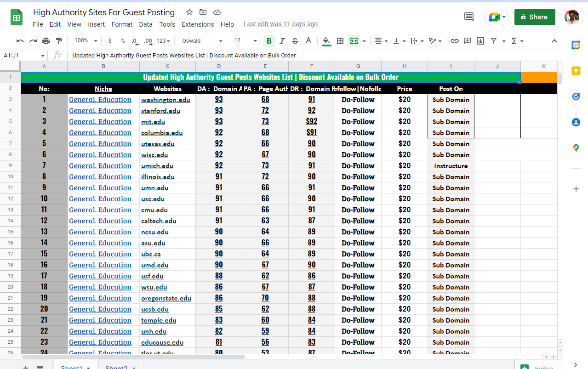Open Google Keep in side panel
The height and width of the screenshot is (369, 588).
pyautogui.click(x=576, y=71)
